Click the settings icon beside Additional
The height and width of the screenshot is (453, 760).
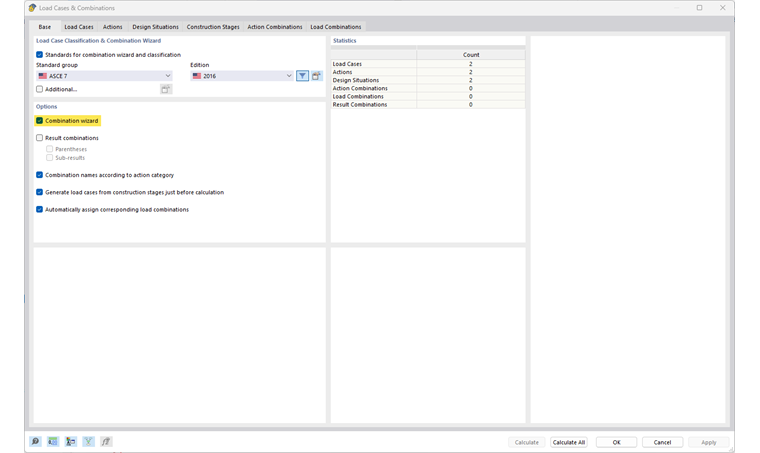point(166,89)
